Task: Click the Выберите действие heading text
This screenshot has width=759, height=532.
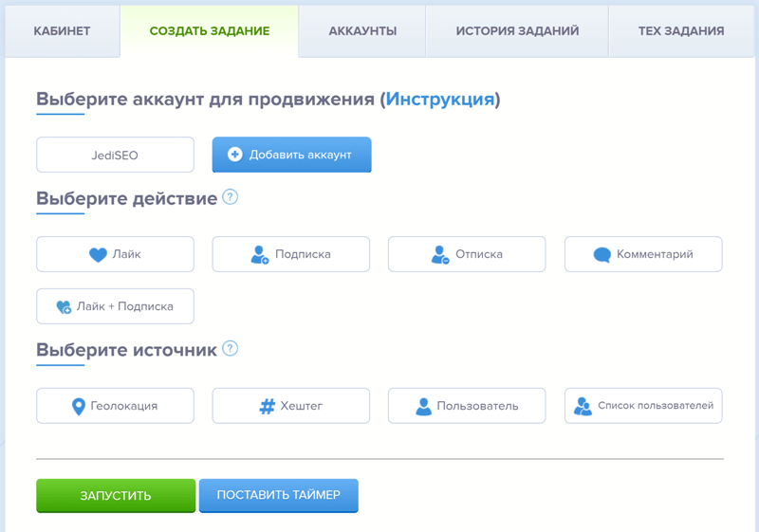Action: coord(127,198)
